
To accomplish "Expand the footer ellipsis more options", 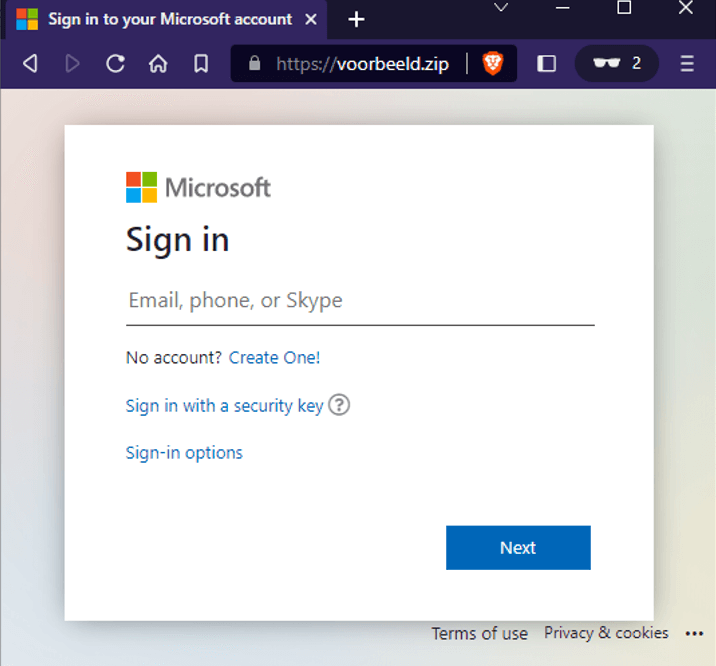I will tap(695, 633).
